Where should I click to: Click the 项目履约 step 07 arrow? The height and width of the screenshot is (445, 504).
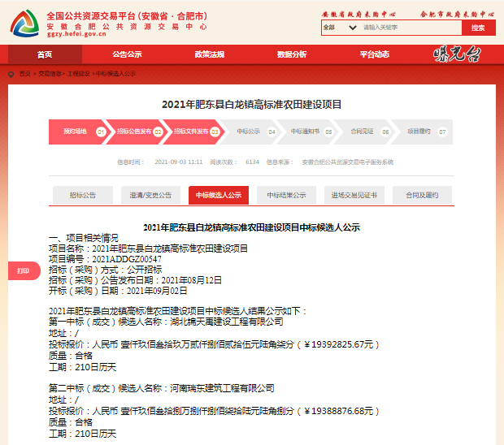(x=419, y=131)
